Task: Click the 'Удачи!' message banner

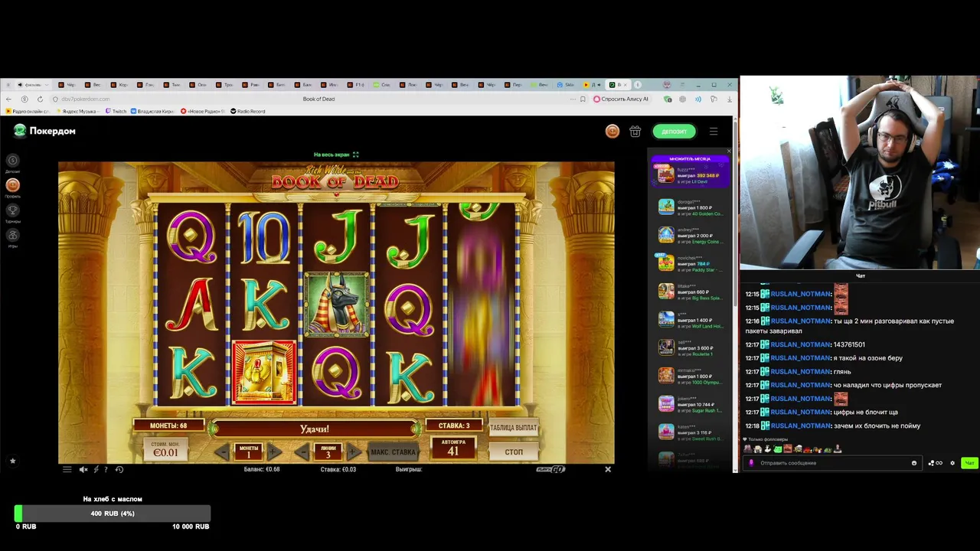Action: click(x=315, y=429)
